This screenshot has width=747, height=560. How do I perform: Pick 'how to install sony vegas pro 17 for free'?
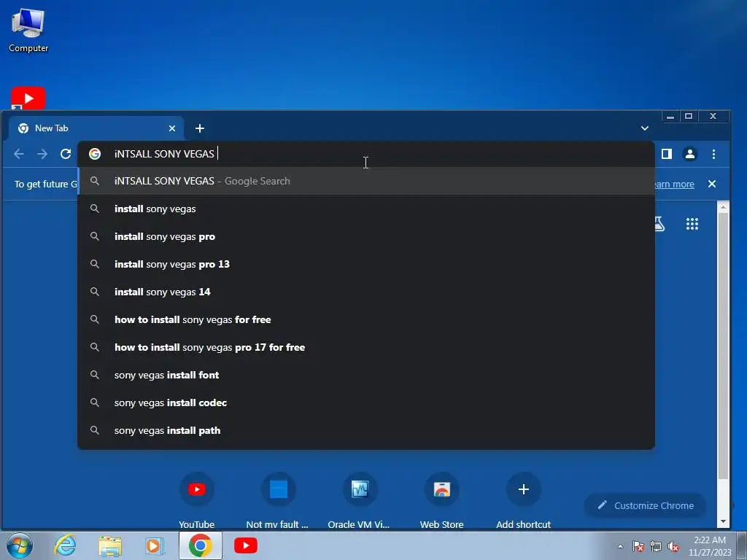click(366, 347)
